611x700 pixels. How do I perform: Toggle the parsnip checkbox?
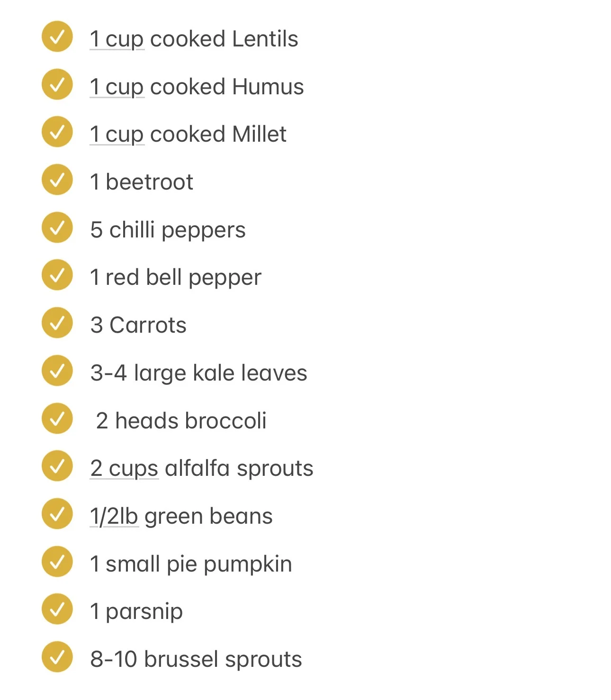coord(57,609)
